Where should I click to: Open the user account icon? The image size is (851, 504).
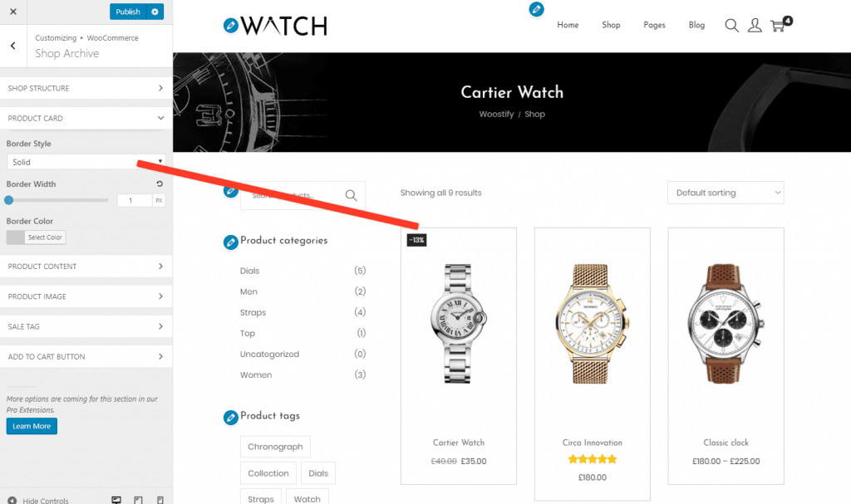coord(755,26)
